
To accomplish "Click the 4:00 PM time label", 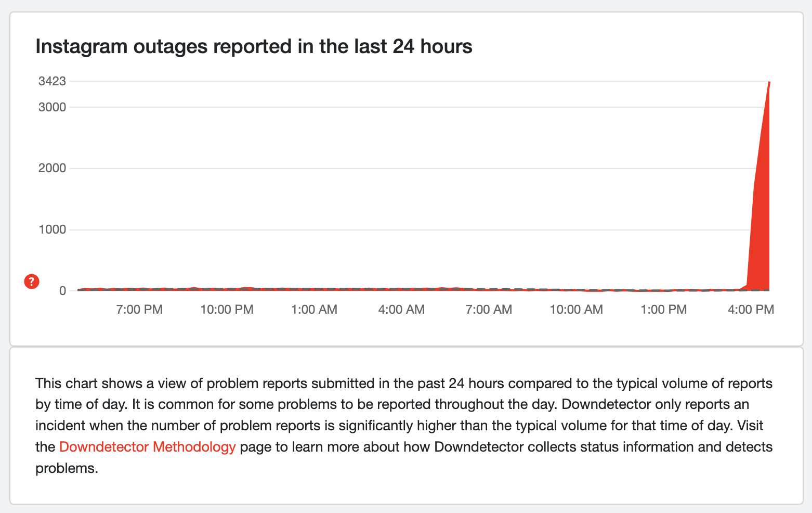I will [751, 310].
